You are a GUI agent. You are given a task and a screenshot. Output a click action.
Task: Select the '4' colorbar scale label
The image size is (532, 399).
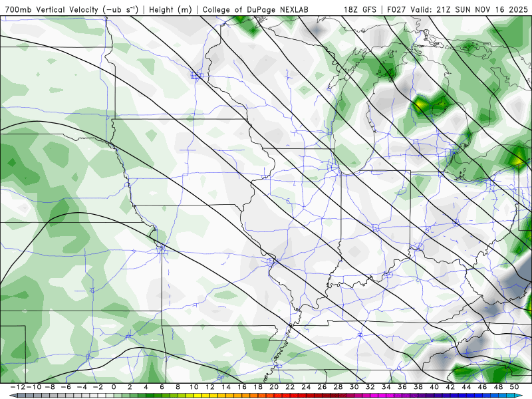146,387
